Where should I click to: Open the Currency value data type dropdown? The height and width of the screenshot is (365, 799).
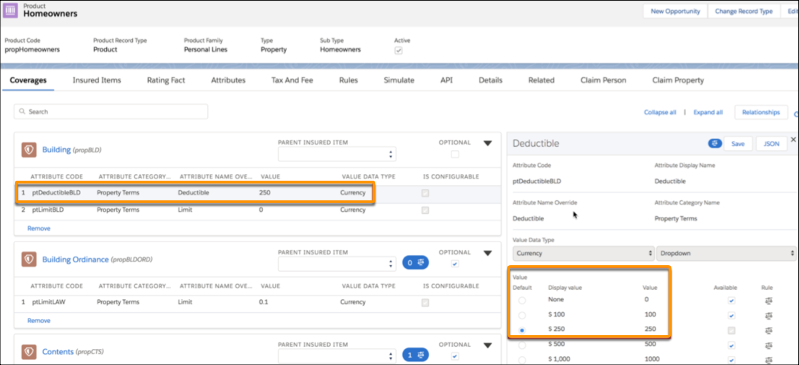[x=583, y=253]
